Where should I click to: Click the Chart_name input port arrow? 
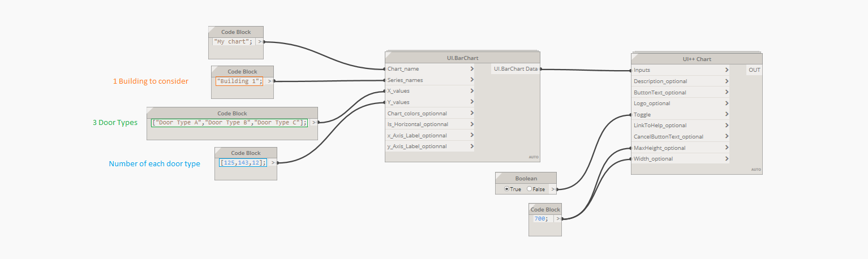click(x=472, y=69)
